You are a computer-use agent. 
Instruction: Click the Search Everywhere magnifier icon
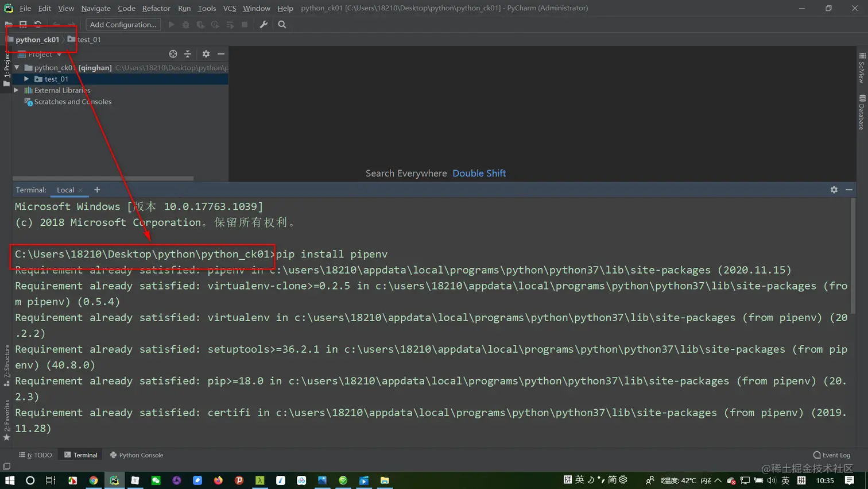[x=282, y=25]
